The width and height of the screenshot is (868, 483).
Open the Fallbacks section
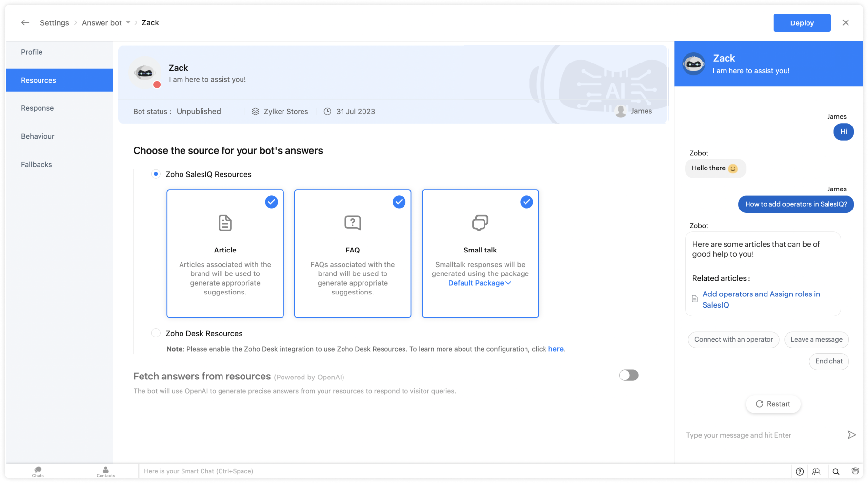pyautogui.click(x=59, y=165)
